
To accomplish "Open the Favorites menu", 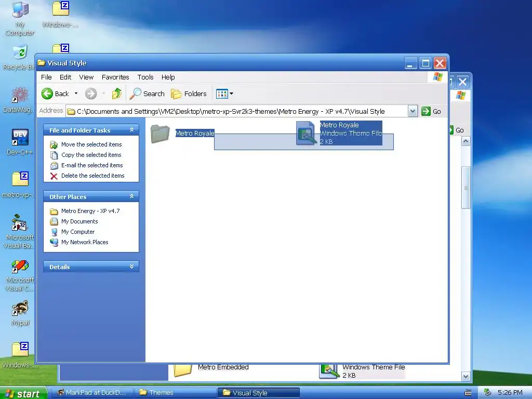I will tap(115, 77).
